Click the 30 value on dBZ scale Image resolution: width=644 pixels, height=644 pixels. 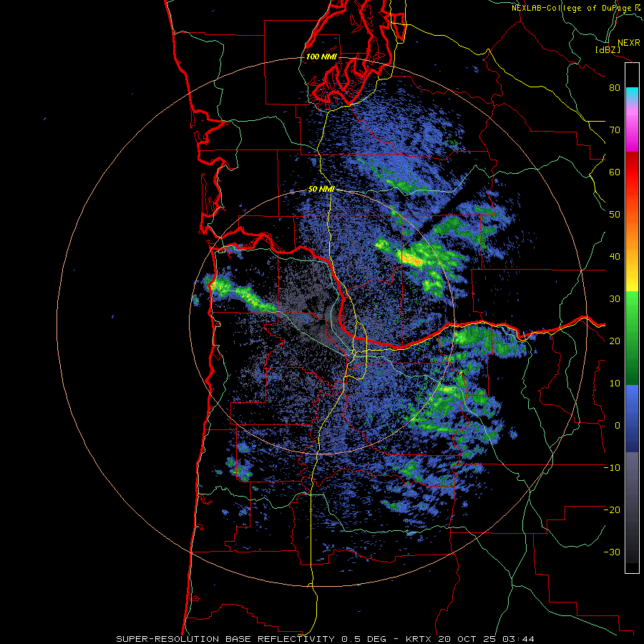coord(615,299)
